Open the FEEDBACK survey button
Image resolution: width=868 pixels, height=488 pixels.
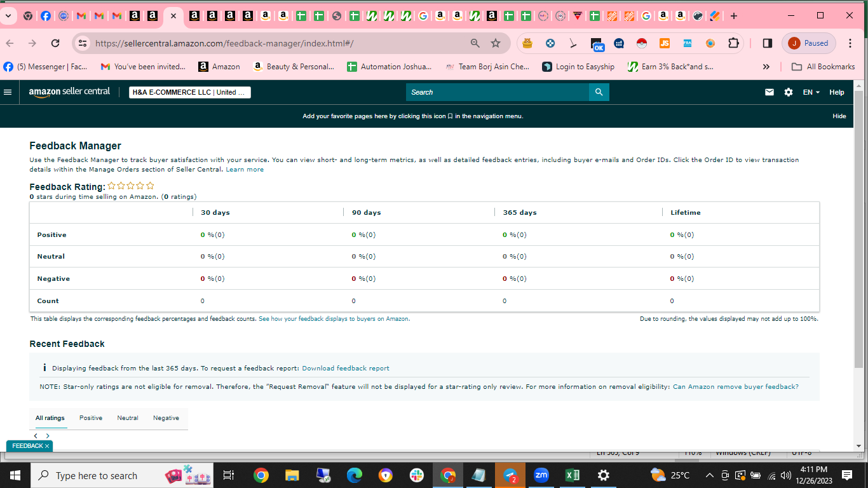tap(30, 446)
